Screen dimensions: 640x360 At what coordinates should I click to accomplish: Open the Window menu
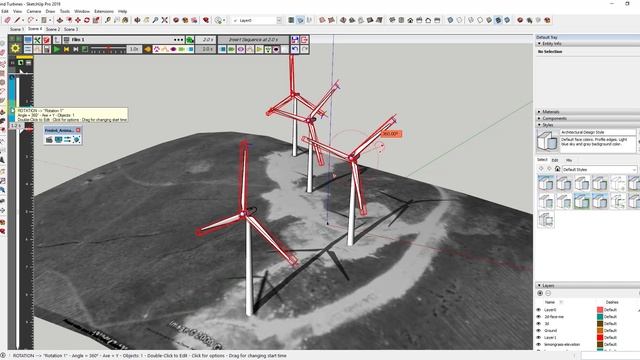click(x=82, y=11)
